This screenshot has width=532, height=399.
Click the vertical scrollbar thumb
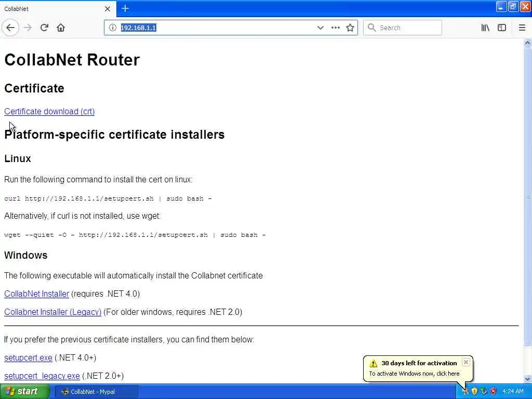[527, 197]
